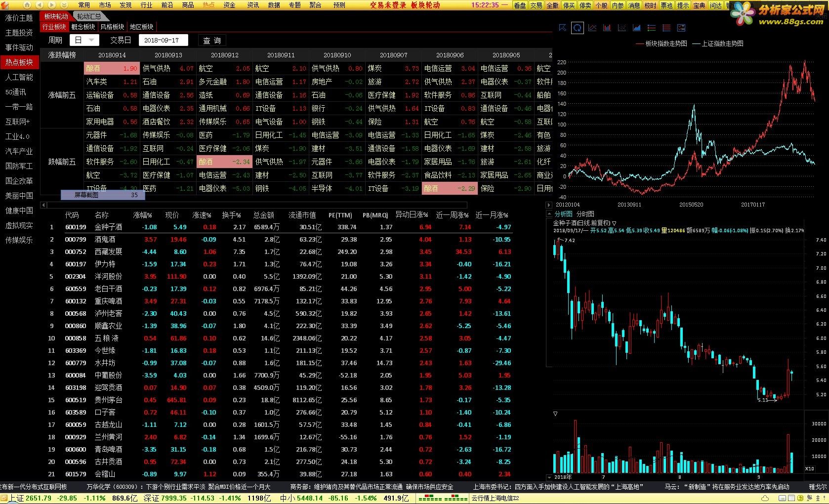Click the circular refresh icon in chart toolbar
This screenshot has height=504, width=829.
(577, 28)
